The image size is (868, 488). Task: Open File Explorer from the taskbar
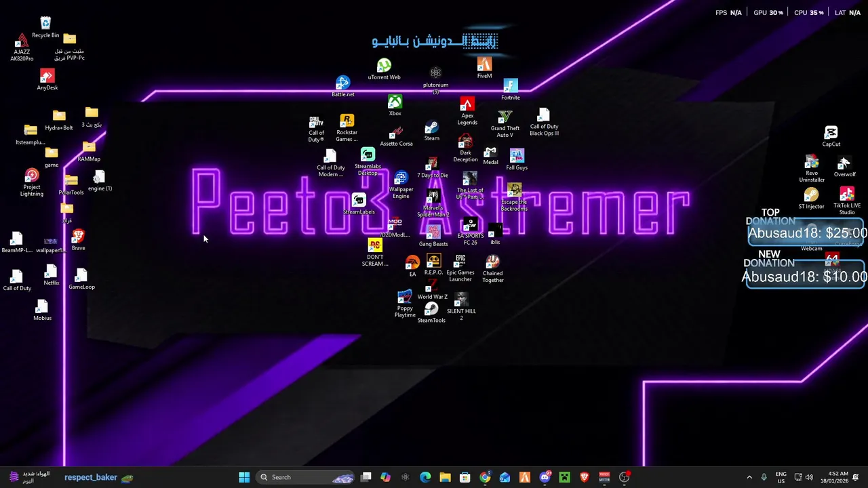[445, 477]
